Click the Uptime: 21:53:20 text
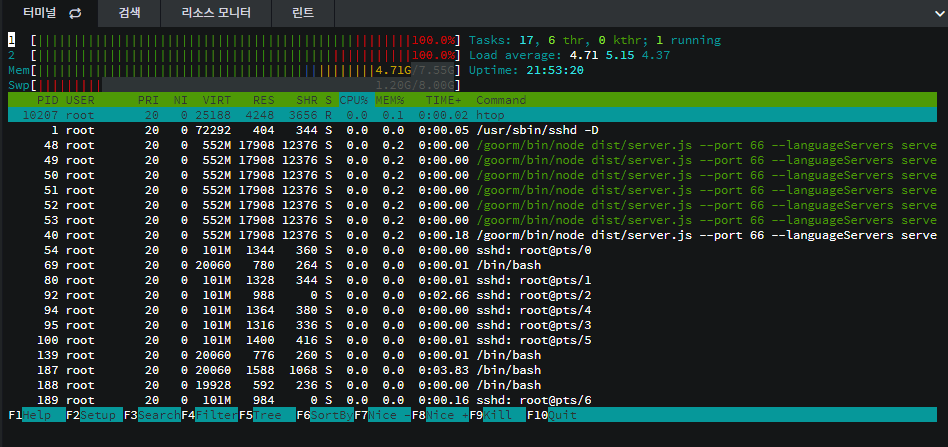This screenshot has height=447, width=948. click(526, 70)
